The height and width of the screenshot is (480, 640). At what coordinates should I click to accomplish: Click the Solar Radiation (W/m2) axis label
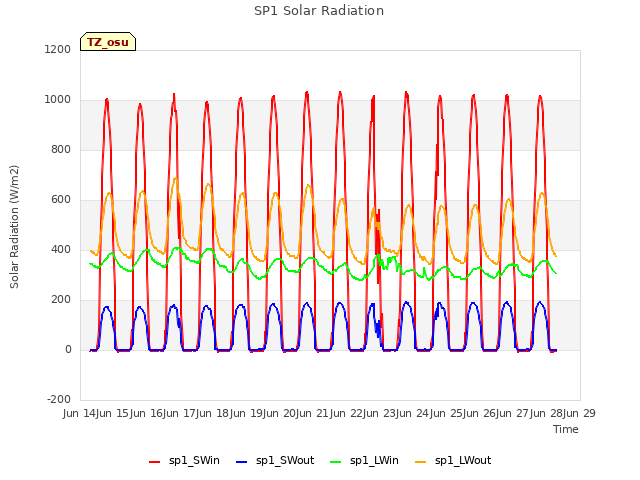(14, 227)
